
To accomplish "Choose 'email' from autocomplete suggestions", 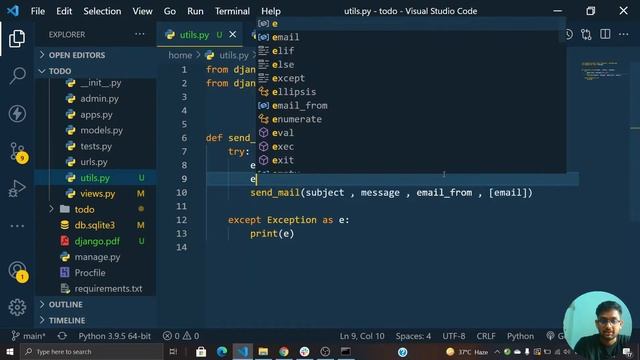I will coord(411,37).
